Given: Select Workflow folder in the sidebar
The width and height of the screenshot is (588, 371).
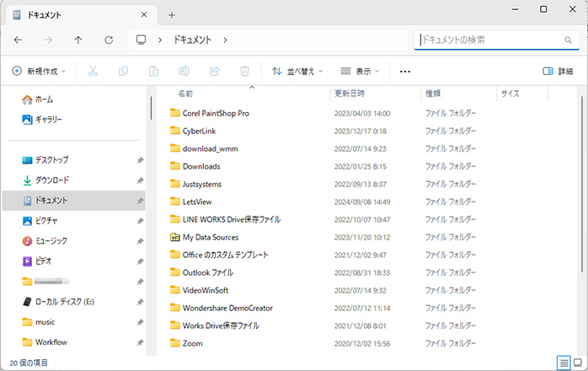Looking at the screenshot, I should [x=74, y=342].
